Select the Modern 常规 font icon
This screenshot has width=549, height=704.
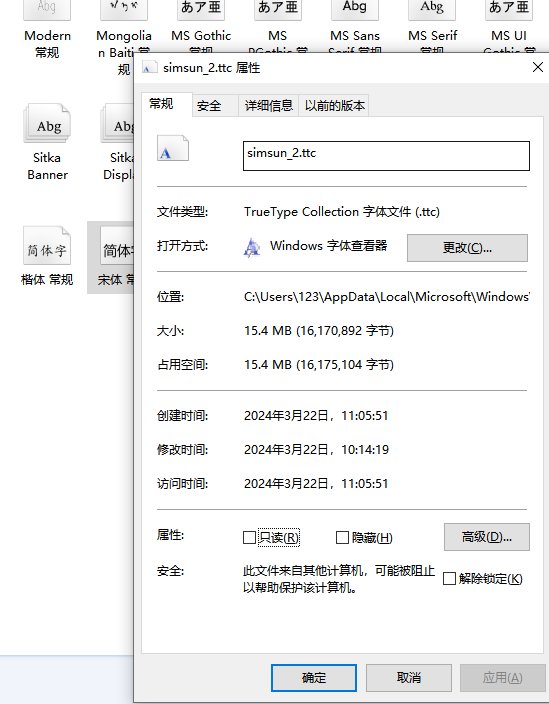pyautogui.click(x=47, y=10)
